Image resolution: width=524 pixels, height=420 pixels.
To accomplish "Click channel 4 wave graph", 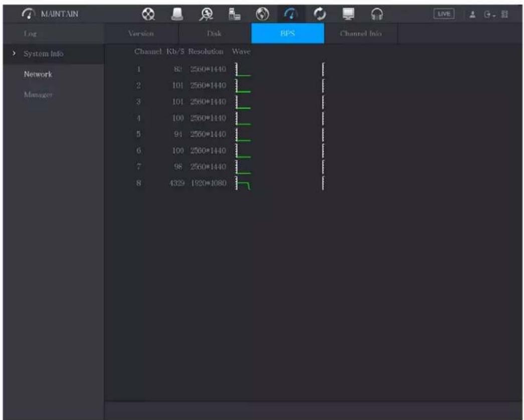I will pyautogui.click(x=243, y=118).
